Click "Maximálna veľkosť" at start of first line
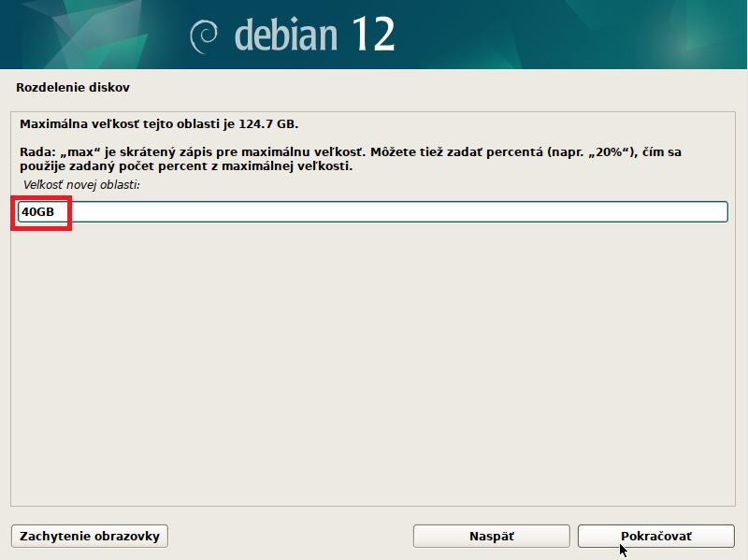This screenshot has height=560, width=748. click(77, 123)
